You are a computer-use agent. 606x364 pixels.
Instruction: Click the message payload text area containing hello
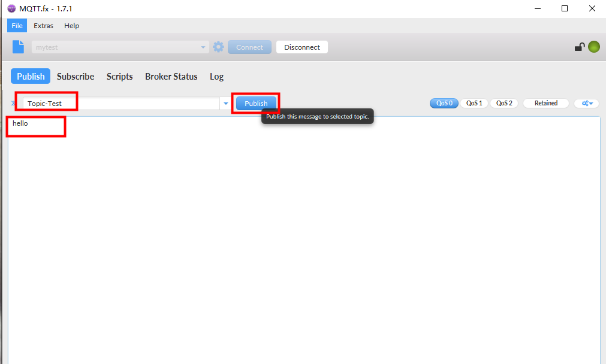[x=304, y=240]
